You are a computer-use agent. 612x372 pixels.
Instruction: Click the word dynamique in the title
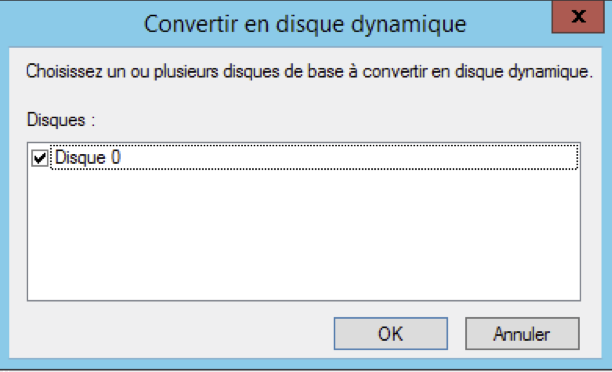pos(408,24)
